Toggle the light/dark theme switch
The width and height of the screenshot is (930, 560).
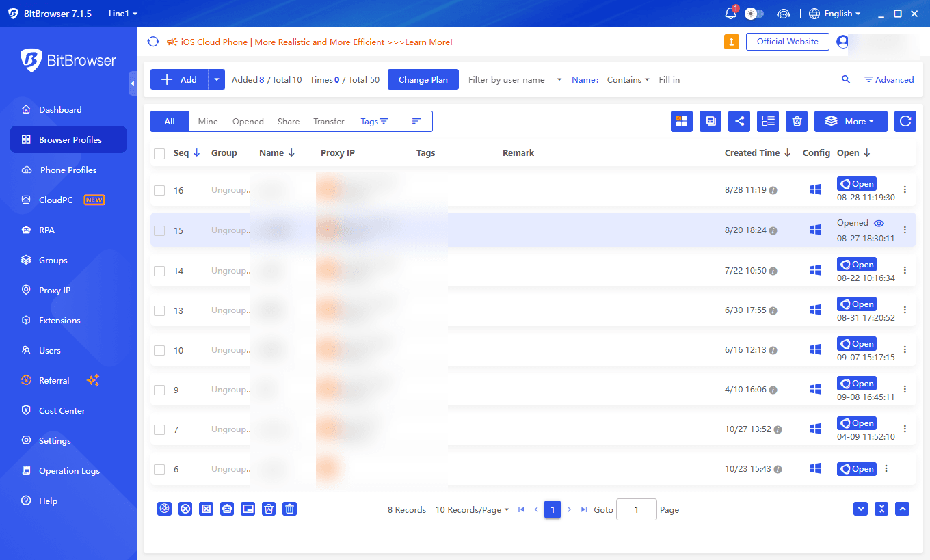755,14
